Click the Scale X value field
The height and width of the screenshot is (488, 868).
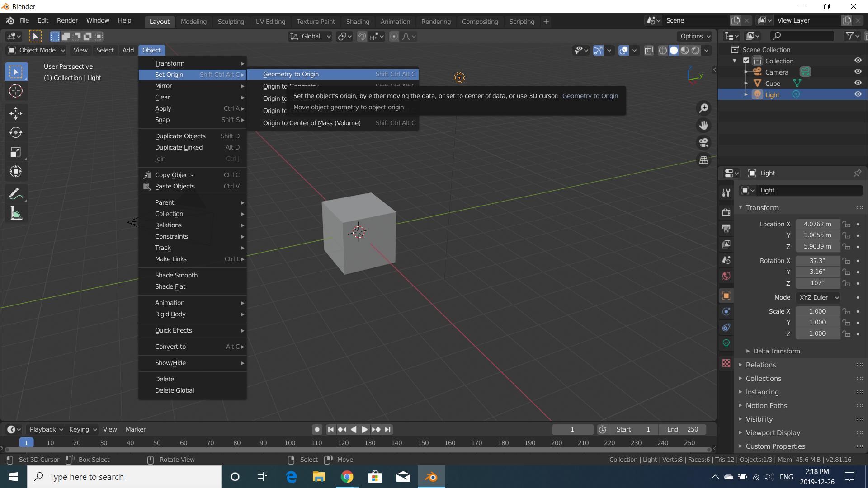tap(817, 311)
